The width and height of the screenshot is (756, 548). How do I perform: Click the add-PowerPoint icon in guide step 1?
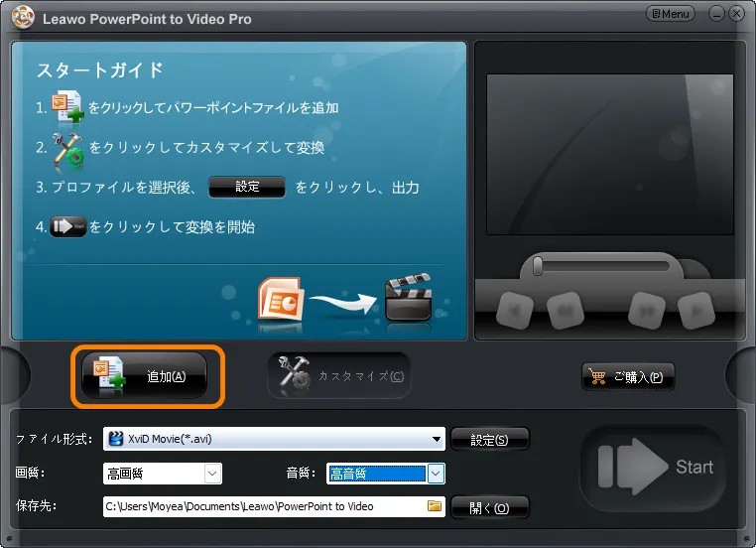pos(67,106)
